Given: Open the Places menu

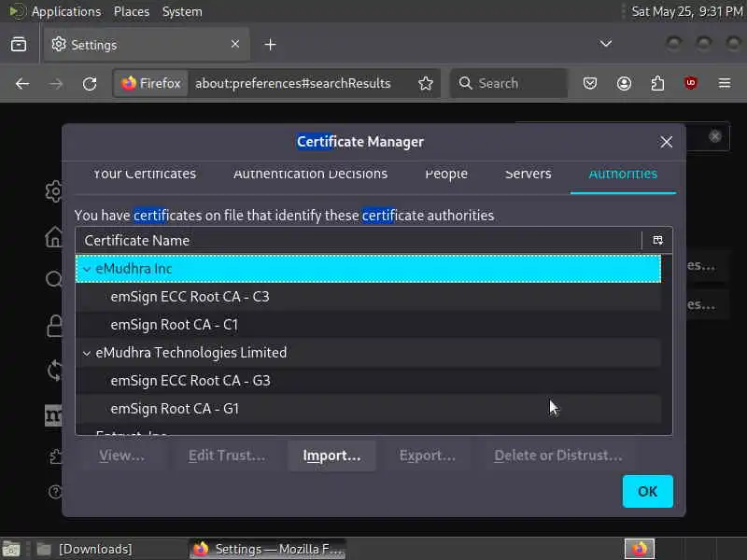Looking at the screenshot, I should click(132, 11).
